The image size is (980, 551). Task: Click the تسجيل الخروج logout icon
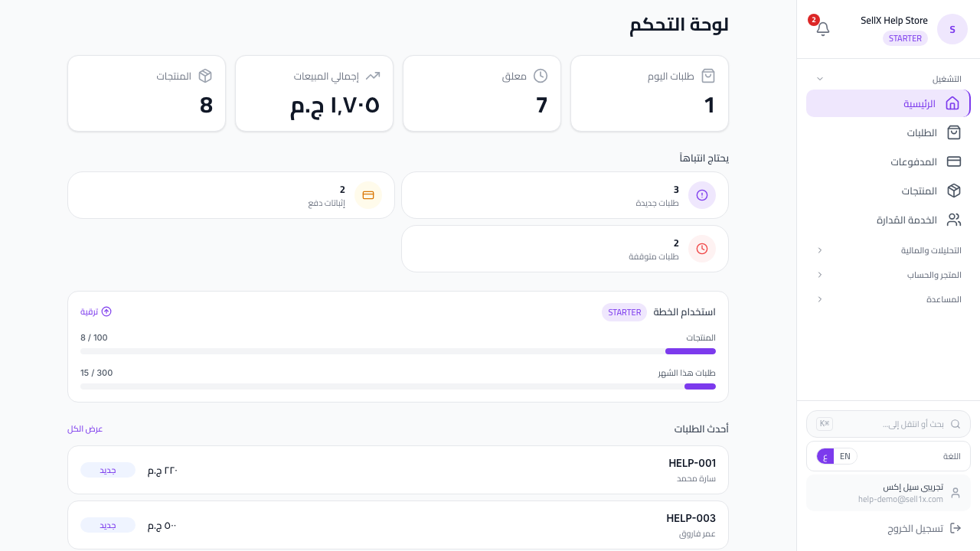point(955,528)
